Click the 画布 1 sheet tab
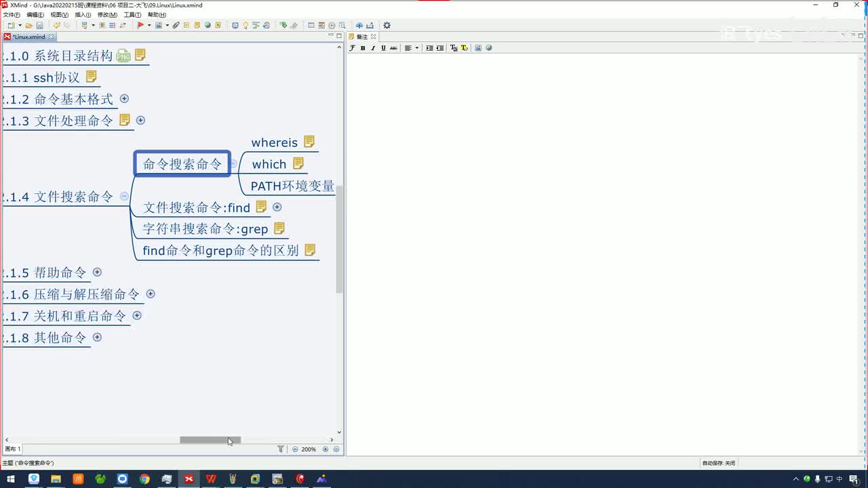The height and width of the screenshot is (488, 868). [13, 449]
